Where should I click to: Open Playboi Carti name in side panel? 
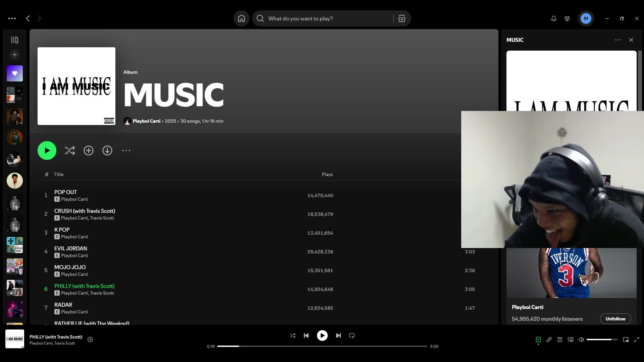(x=527, y=307)
